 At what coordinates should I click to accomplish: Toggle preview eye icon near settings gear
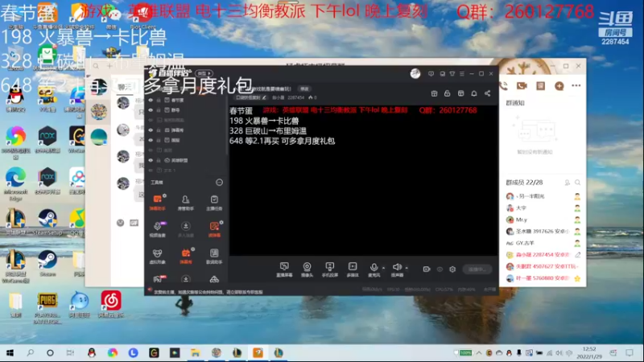point(440,269)
